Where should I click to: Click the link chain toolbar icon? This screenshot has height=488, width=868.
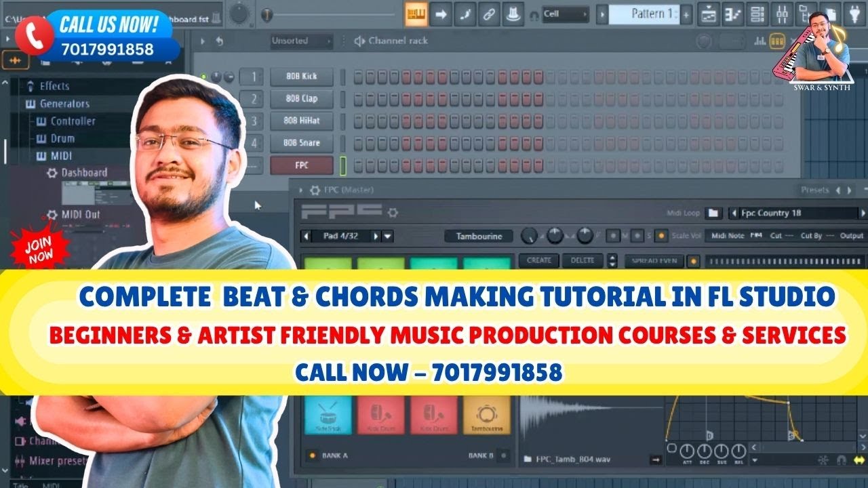tap(488, 14)
